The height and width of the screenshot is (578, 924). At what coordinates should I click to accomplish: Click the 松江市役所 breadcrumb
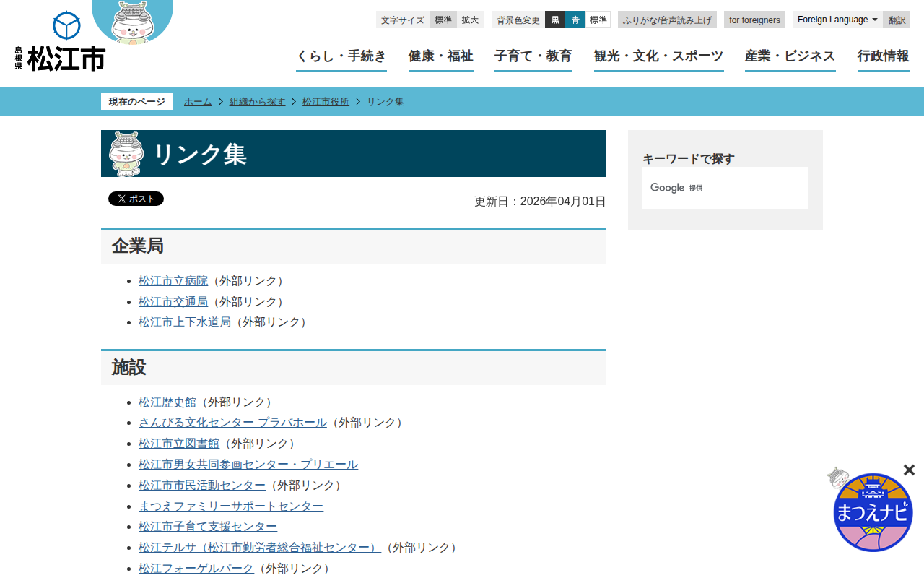pyautogui.click(x=326, y=102)
